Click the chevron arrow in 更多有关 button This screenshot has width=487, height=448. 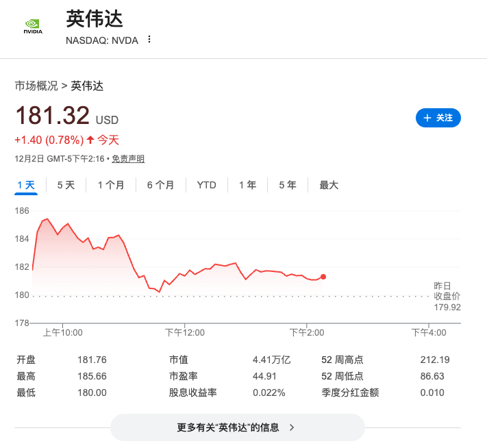click(292, 427)
